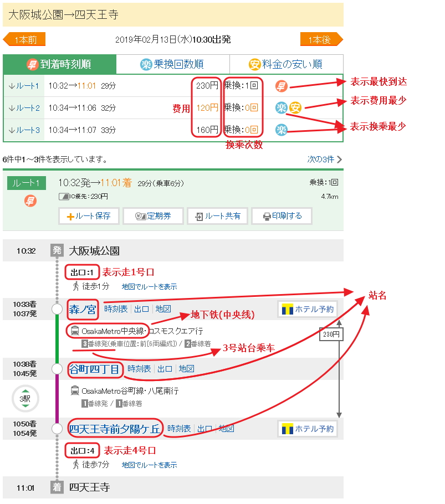Open 地図でルートを表示 under 徒歩1分
Screen dimensions: 445x504
[150, 287]
